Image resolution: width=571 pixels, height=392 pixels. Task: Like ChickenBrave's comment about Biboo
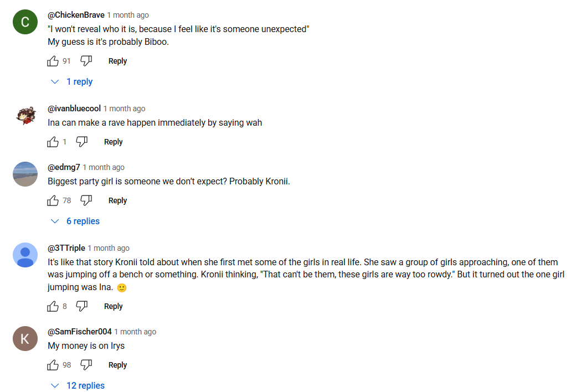(x=53, y=61)
